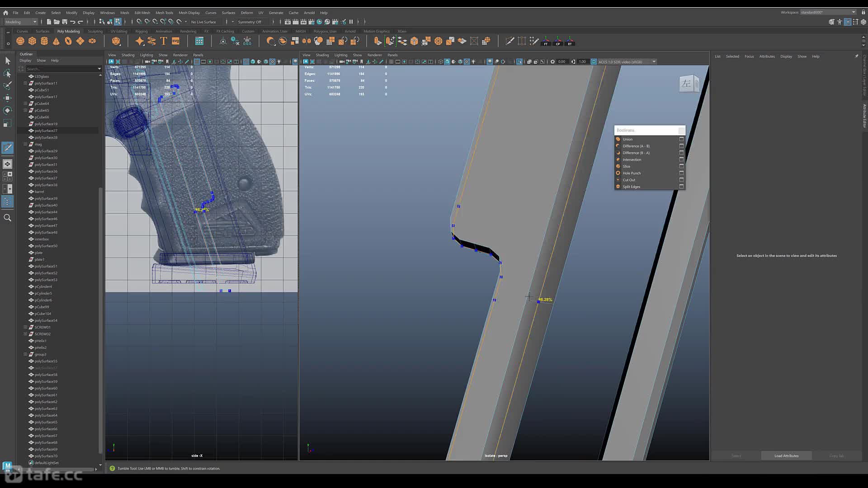Expand the SCREW01 group in Outliner

(x=25, y=327)
